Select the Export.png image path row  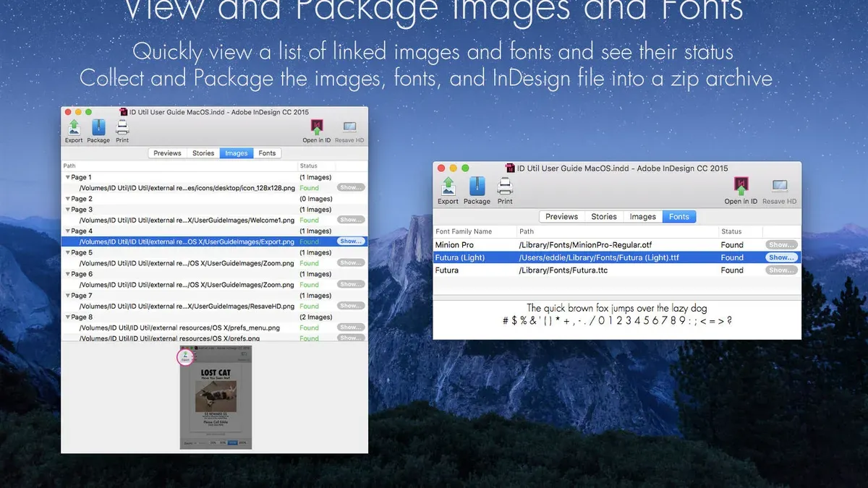point(214,241)
